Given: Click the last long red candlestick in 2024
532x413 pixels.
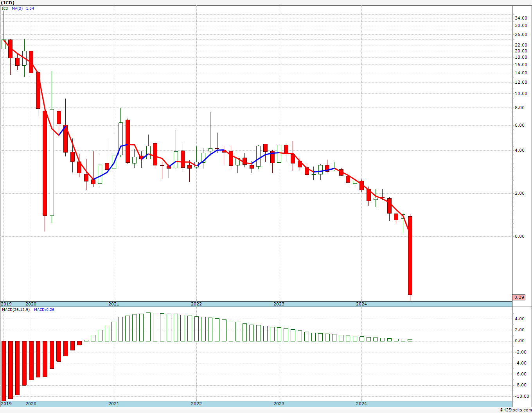Looking at the screenshot, I should click(x=410, y=255).
